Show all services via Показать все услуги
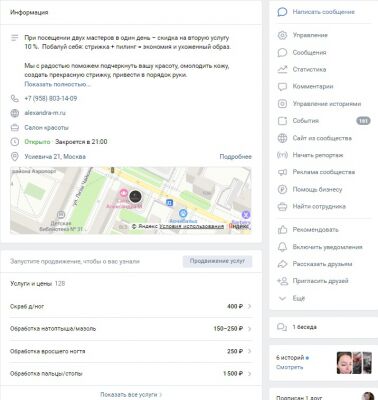The height and width of the screenshot is (400, 378). [131, 395]
